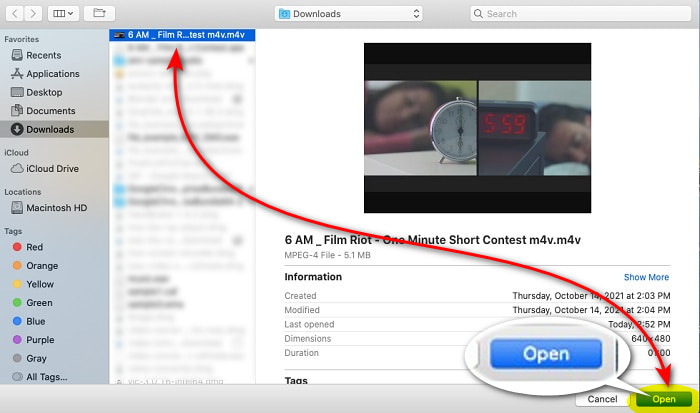Click the magnifier icon in Search

pos(478,14)
